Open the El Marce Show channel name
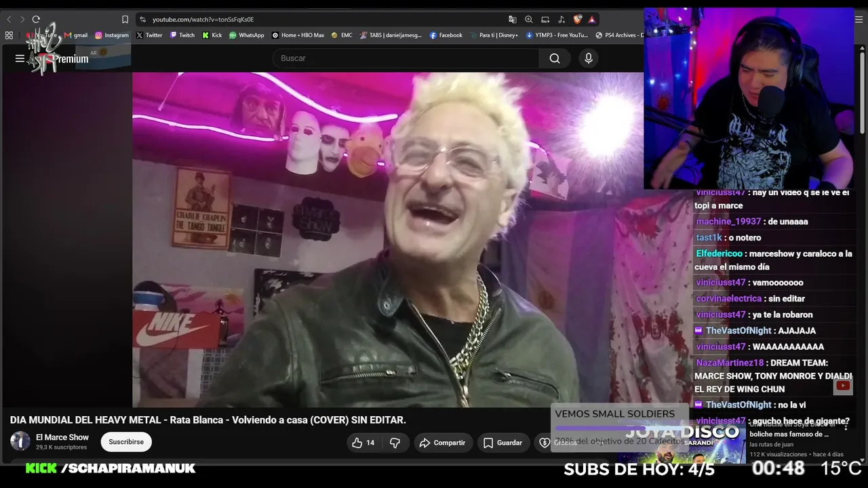The width and height of the screenshot is (868, 488). pos(62,437)
